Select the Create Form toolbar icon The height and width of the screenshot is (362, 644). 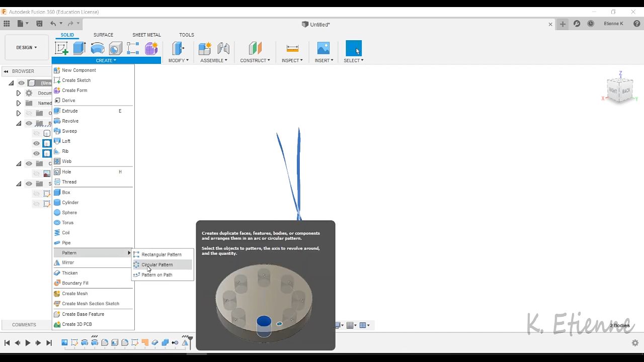151,48
